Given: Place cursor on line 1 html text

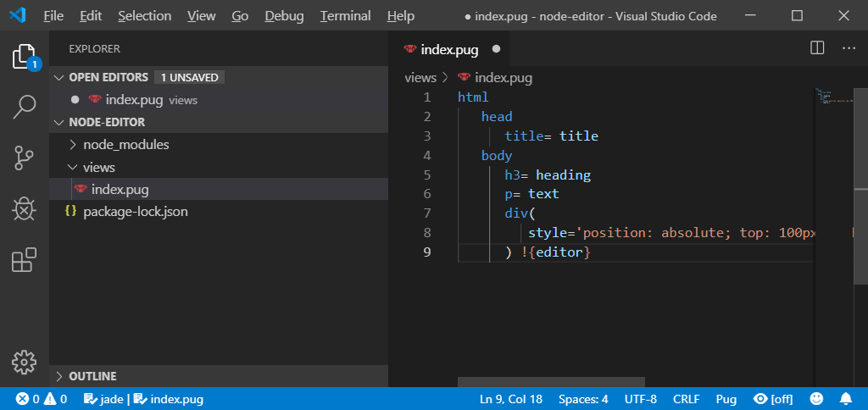Looking at the screenshot, I should [473, 97].
